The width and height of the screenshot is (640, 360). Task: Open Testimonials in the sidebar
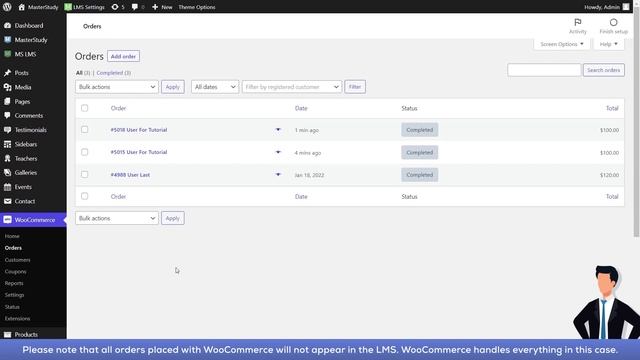tap(31, 130)
